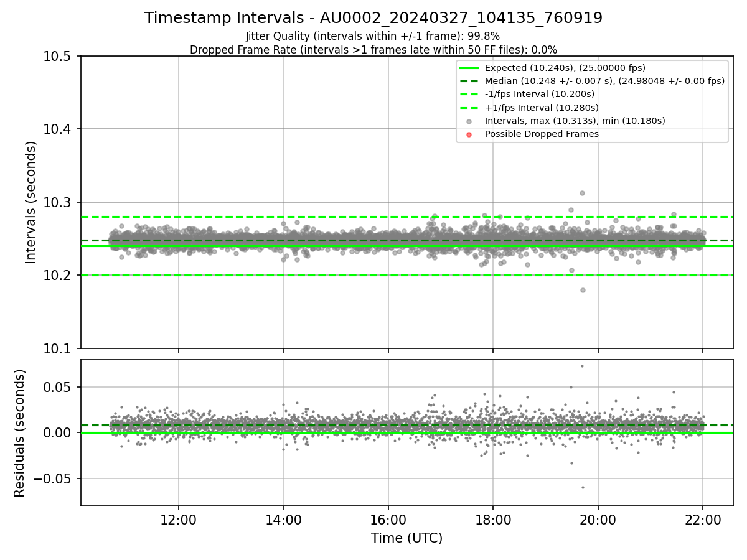Click the red dot marker beside 'Possible Dropped Frames'
Screen dimensions: 747x560
(469, 134)
